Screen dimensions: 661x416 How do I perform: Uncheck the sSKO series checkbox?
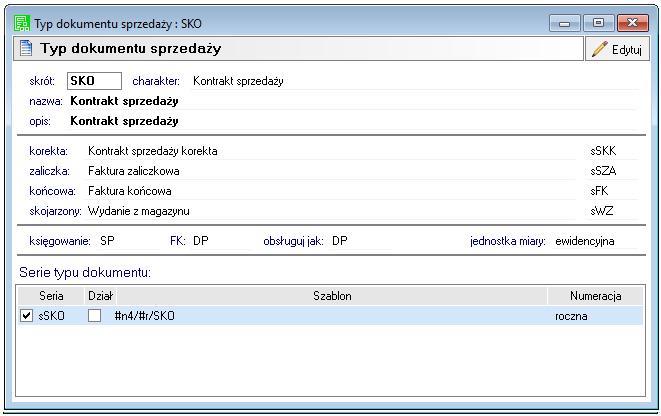pos(27,316)
